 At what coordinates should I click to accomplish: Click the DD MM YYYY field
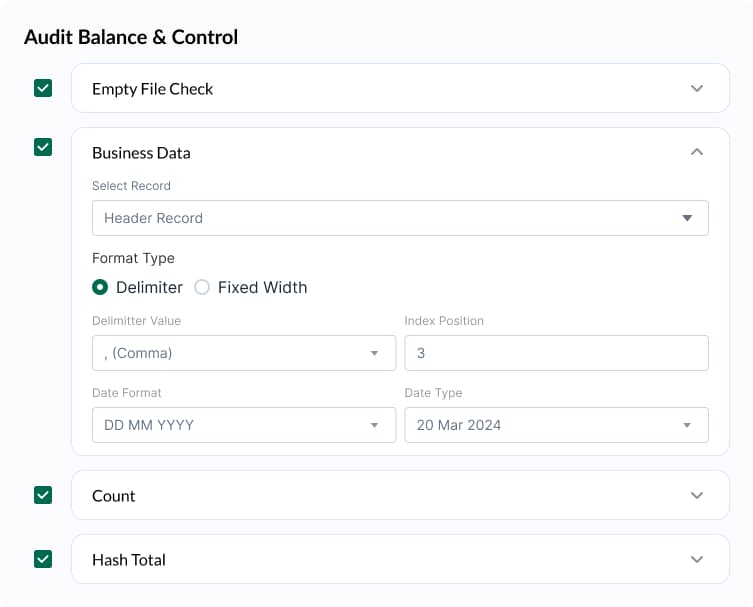click(x=244, y=425)
